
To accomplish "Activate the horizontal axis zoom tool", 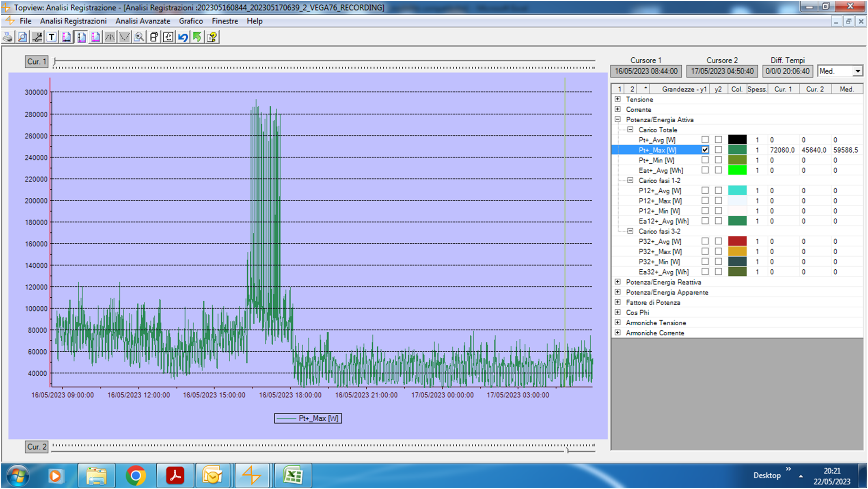I will point(66,37).
